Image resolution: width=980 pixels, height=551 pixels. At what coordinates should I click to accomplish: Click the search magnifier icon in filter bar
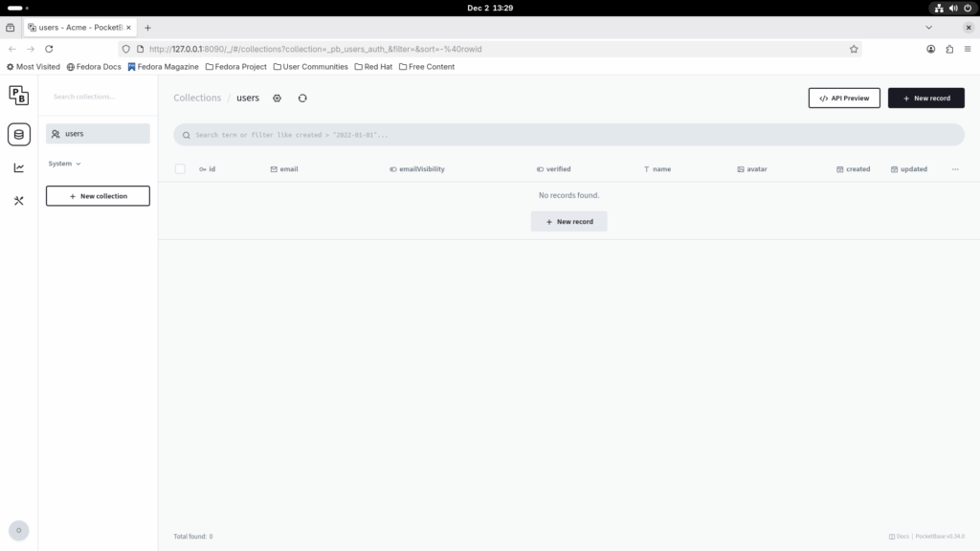coord(187,135)
